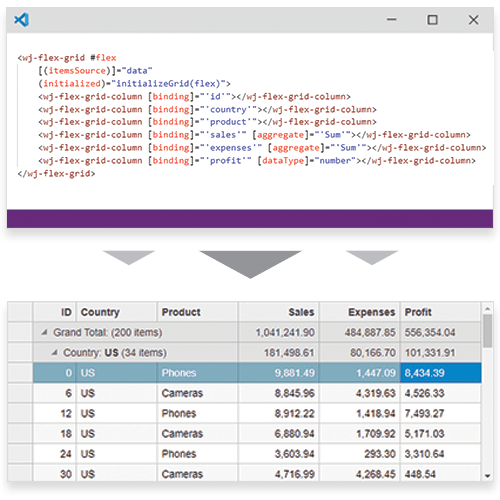Click the #flex text in code
The image size is (500, 500).
[103, 58]
